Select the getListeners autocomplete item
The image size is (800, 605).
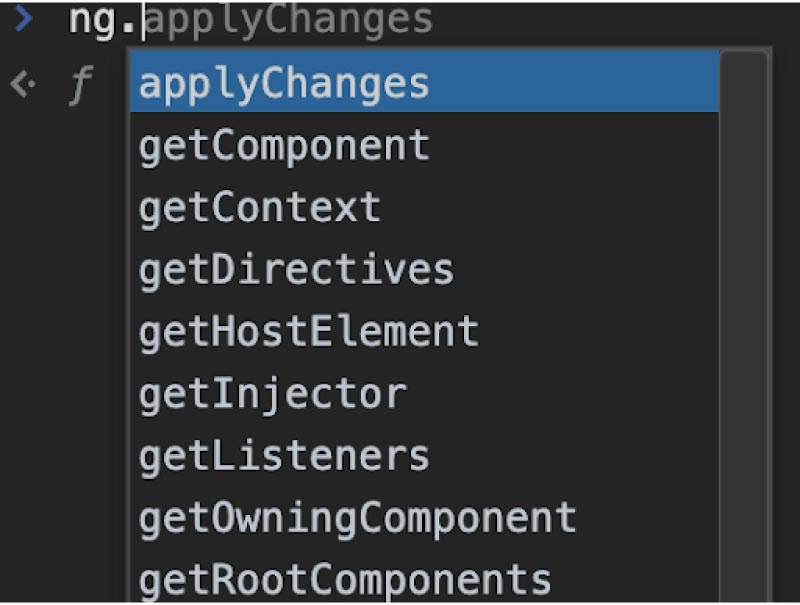(x=424, y=456)
